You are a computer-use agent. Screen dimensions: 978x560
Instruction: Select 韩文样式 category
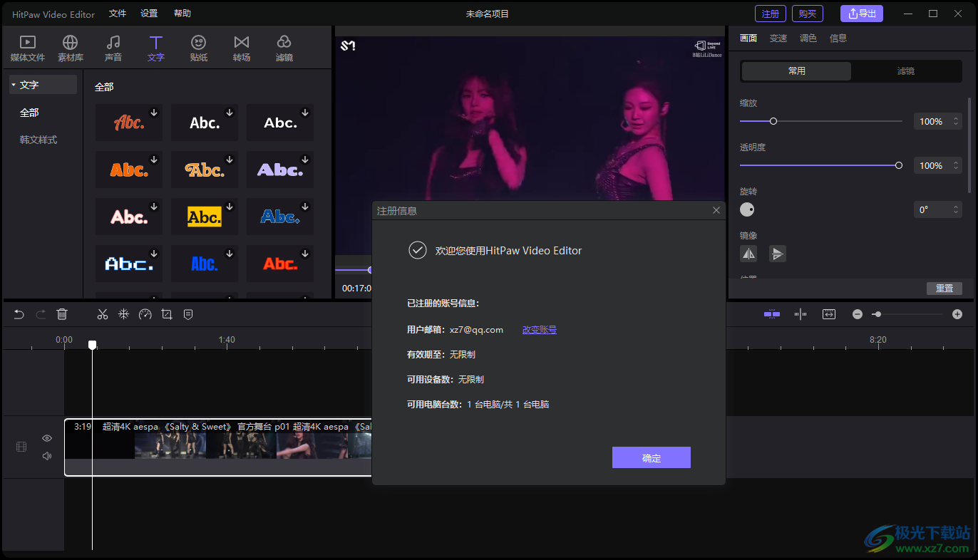click(38, 140)
